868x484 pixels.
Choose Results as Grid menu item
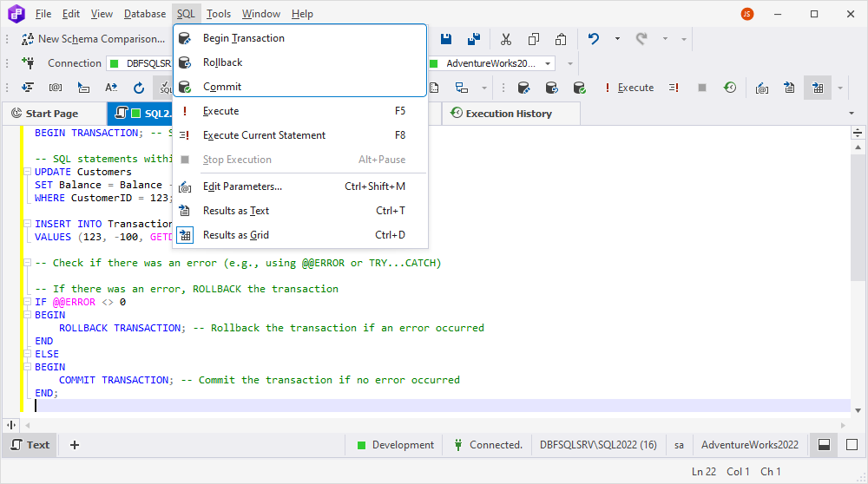tap(300, 235)
